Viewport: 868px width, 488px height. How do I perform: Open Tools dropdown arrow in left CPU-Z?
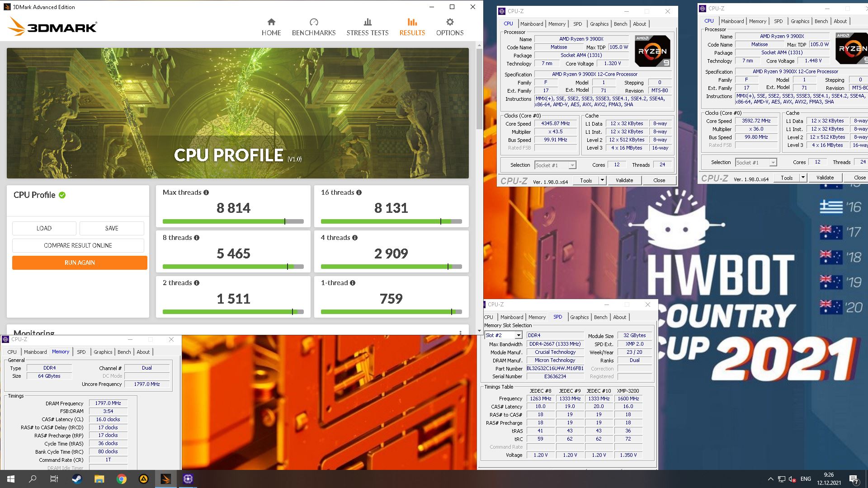point(602,180)
